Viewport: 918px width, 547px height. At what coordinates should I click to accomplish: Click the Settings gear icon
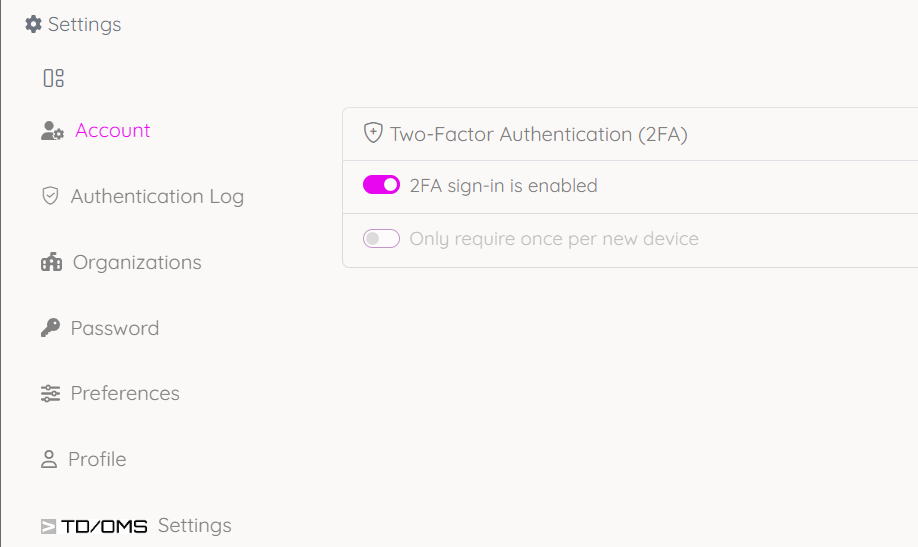34,24
